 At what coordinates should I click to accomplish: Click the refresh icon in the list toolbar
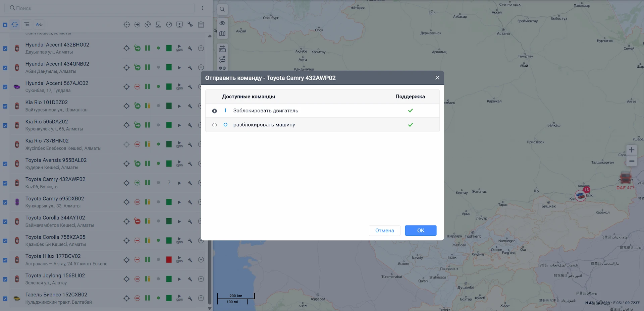coord(15,24)
